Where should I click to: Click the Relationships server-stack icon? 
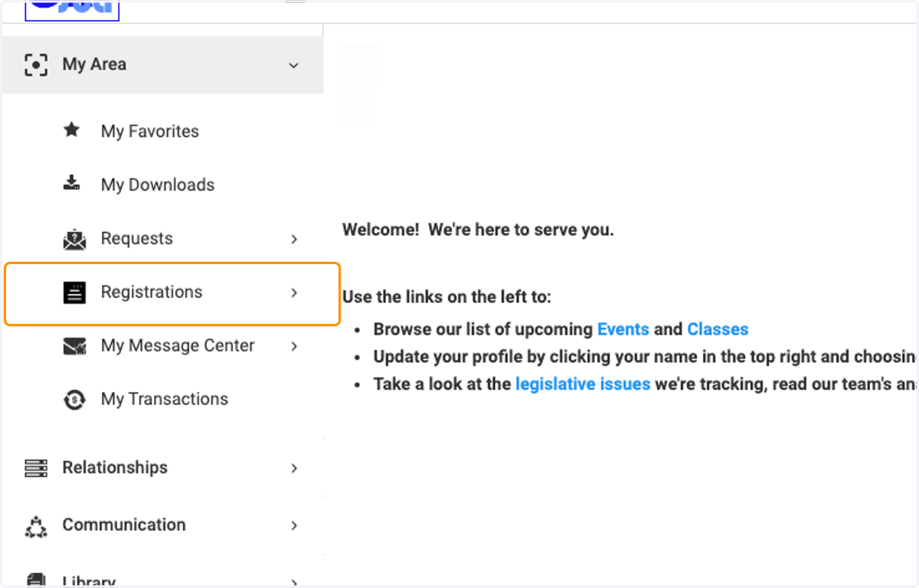pos(36,468)
